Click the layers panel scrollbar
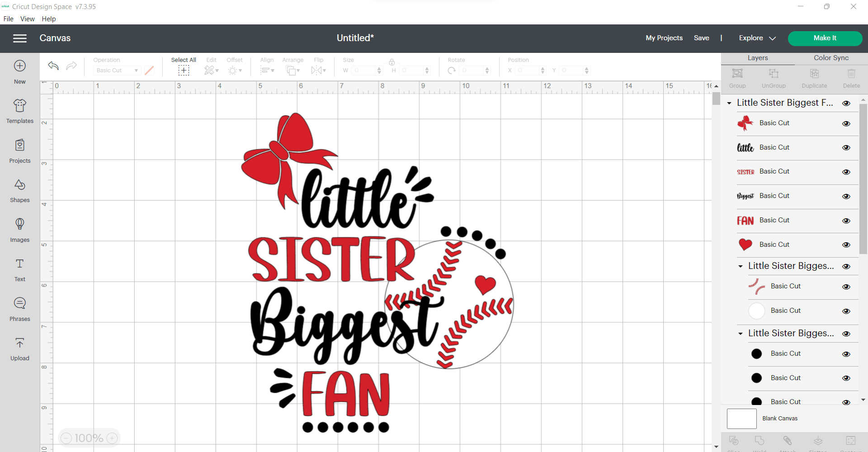This screenshot has width=868, height=452. tap(863, 179)
